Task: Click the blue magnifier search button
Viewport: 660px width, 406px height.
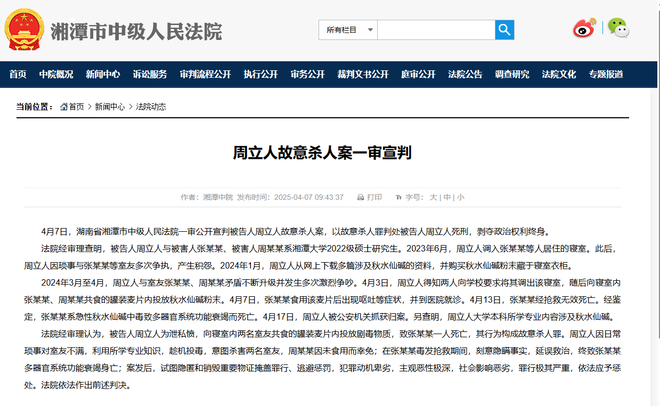Action: coord(504,30)
